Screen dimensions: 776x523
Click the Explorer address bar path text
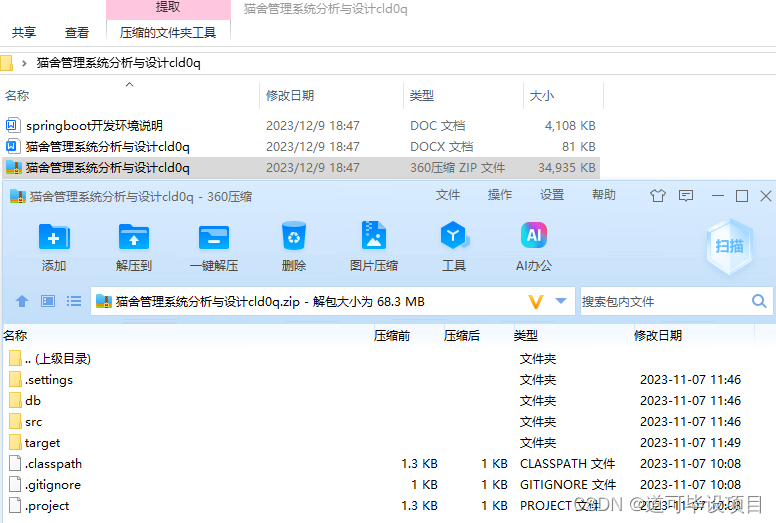[x=118, y=63]
